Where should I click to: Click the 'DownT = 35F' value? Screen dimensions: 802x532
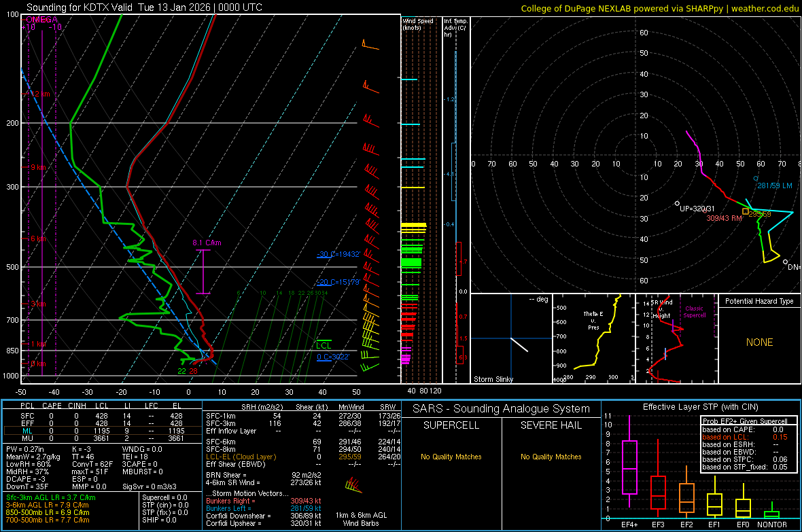(x=27, y=486)
